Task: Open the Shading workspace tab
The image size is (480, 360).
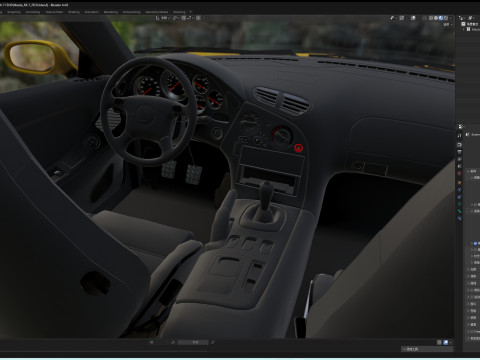Action: tap(74, 12)
